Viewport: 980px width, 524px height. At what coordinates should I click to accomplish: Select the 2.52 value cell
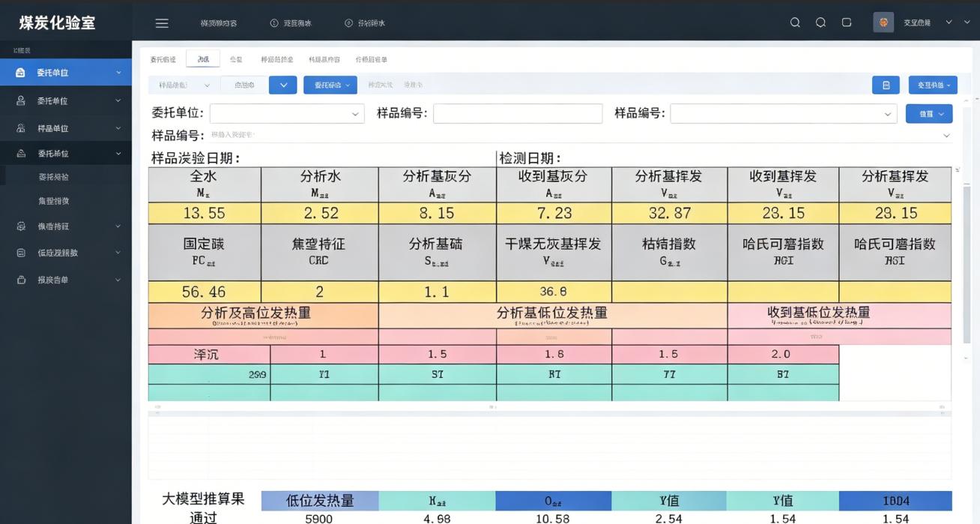(x=320, y=213)
